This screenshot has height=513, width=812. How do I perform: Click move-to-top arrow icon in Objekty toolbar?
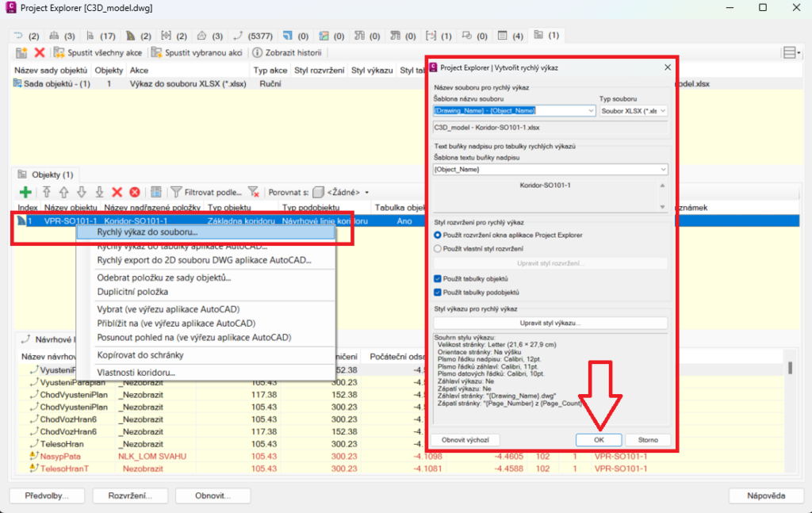click(47, 192)
